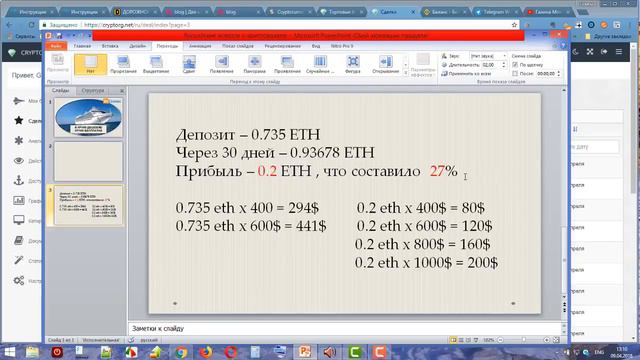Click the eye icon in the Cryptorg sidebar

(18, 160)
